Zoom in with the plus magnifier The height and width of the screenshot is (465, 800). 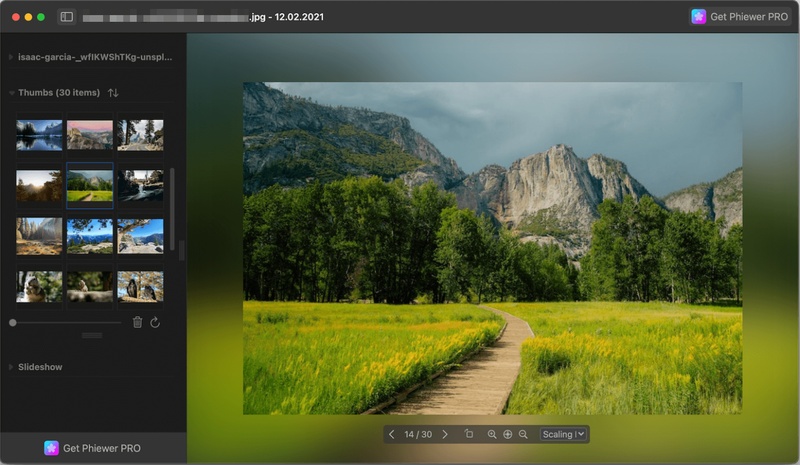click(492, 434)
